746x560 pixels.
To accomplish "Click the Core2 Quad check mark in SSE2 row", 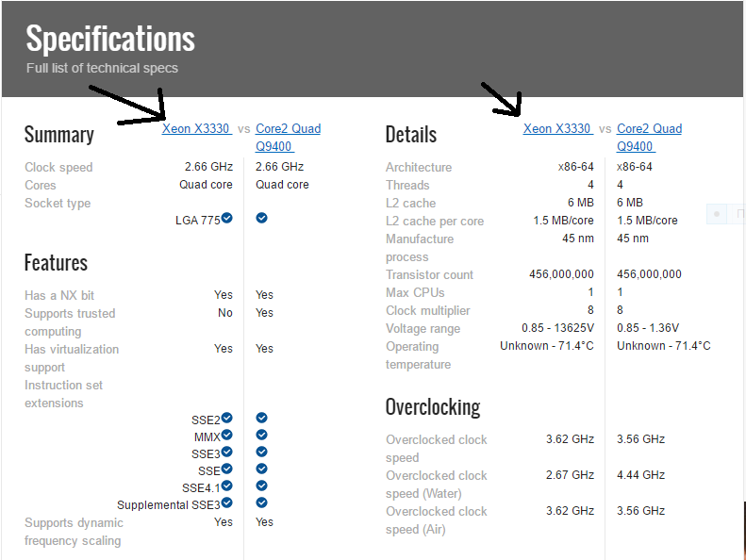I will (261, 418).
